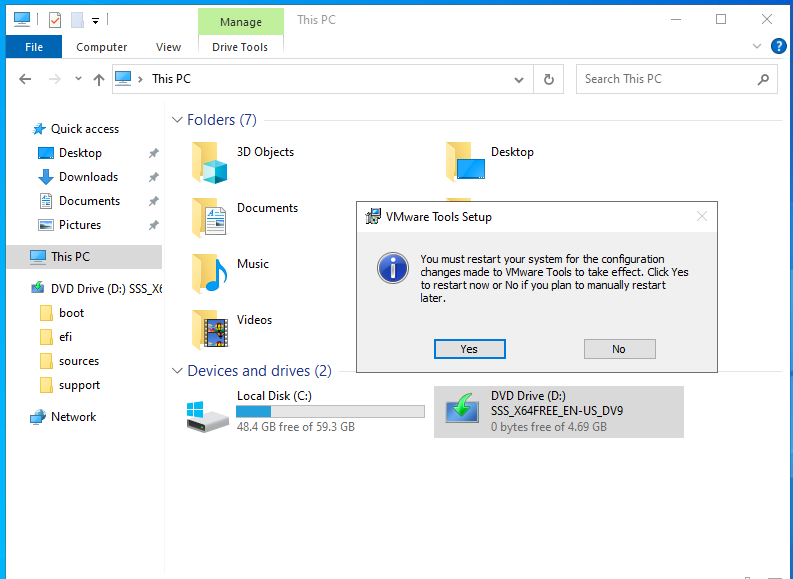Click New Folder quick access toolbar icon
This screenshot has height=579, width=793.
(x=77, y=20)
